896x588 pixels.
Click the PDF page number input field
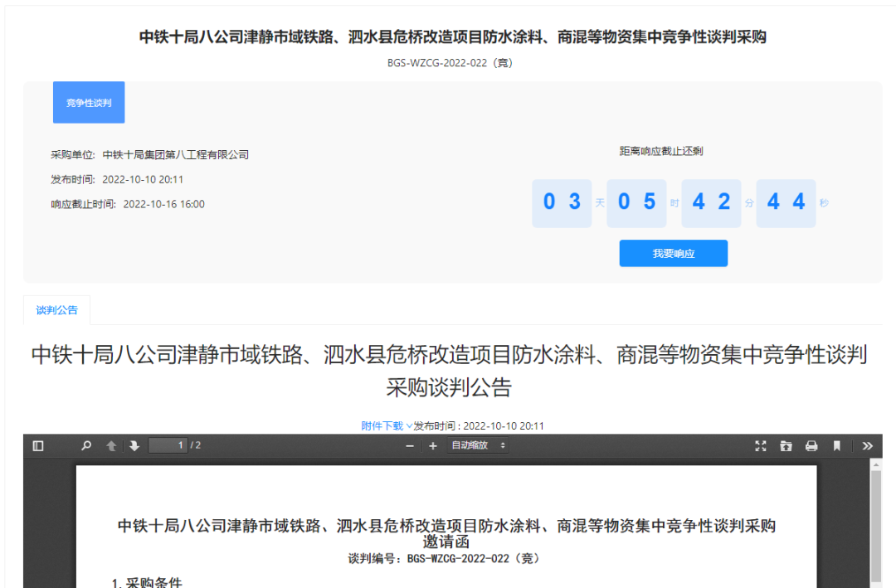click(168, 445)
